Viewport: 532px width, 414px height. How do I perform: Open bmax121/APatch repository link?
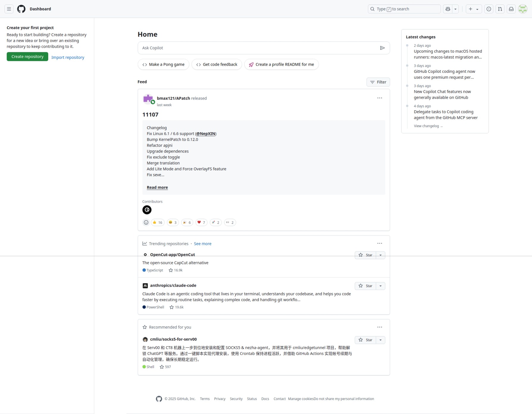[x=173, y=98]
